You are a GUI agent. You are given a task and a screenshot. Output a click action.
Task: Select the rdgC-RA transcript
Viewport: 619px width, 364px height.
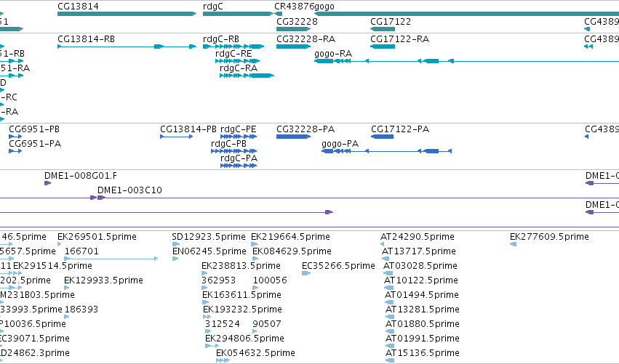pos(247,76)
